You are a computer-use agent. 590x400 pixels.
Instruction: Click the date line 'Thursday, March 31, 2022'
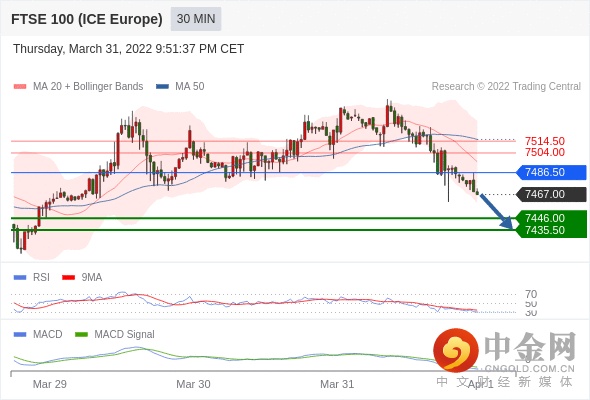click(128, 49)
